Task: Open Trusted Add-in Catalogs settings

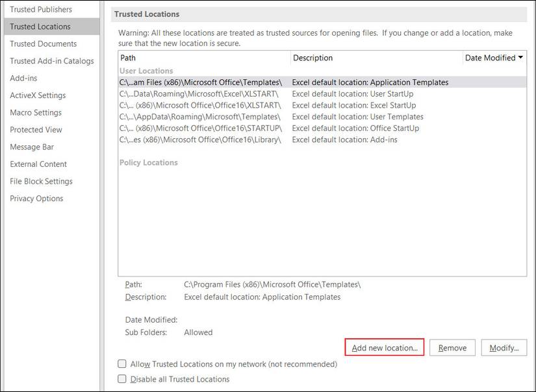Action: tap(51, 60)
